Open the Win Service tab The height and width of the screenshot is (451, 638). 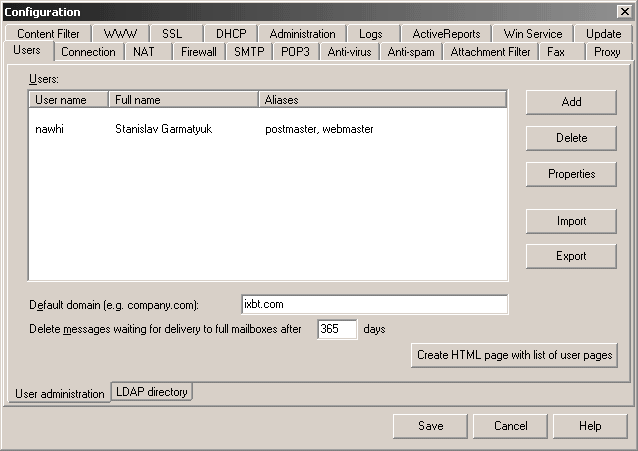click(533, 34)
